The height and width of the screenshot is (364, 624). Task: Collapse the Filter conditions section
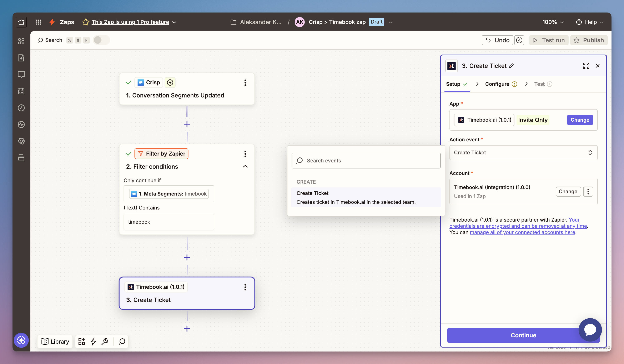tap(245, 166)
